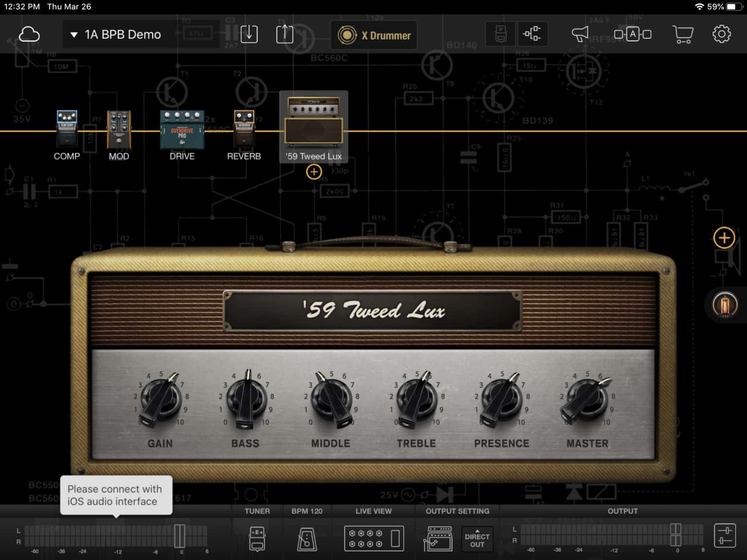Open the LIVE VIEW icon
Image resolution: width=747 pixels, height=560 pixels.
(374, 539)
